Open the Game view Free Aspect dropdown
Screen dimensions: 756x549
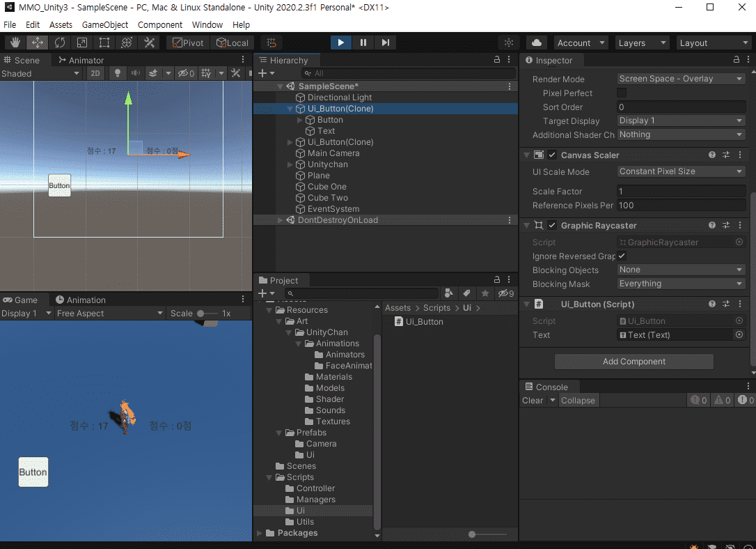110,313
